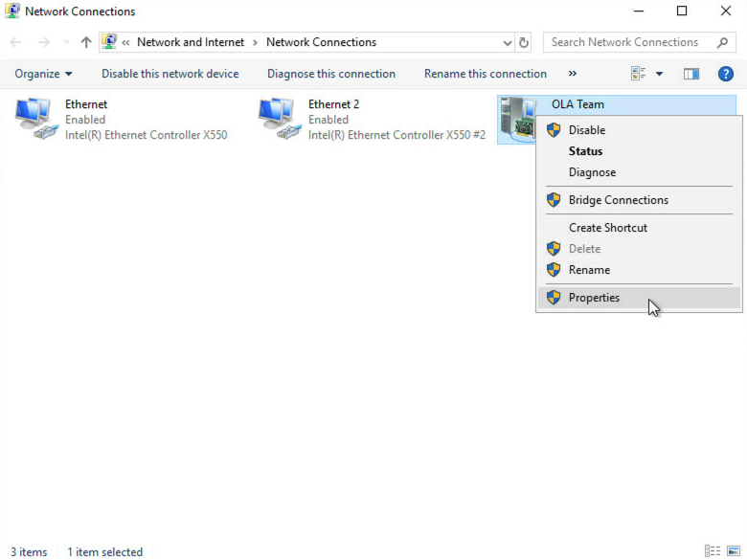This screenshot has width=747, height=560.
Task: Choose Properties from the context menu
Action: click(594, 298)
